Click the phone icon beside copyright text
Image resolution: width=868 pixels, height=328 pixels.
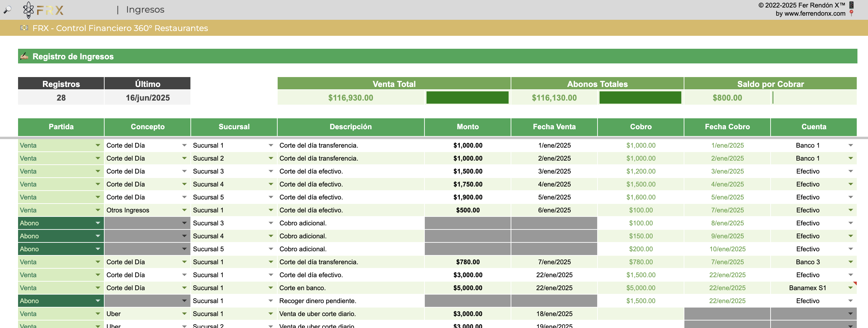tap(851, 5)
